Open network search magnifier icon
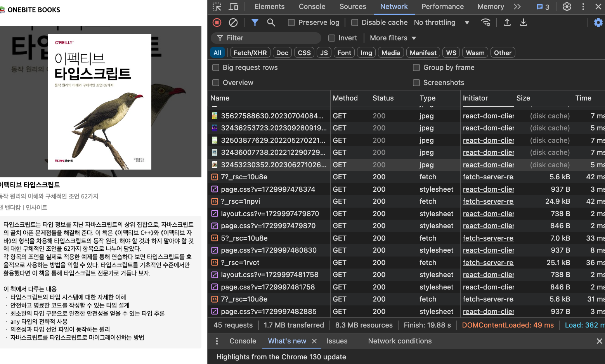 pos(271,23)
